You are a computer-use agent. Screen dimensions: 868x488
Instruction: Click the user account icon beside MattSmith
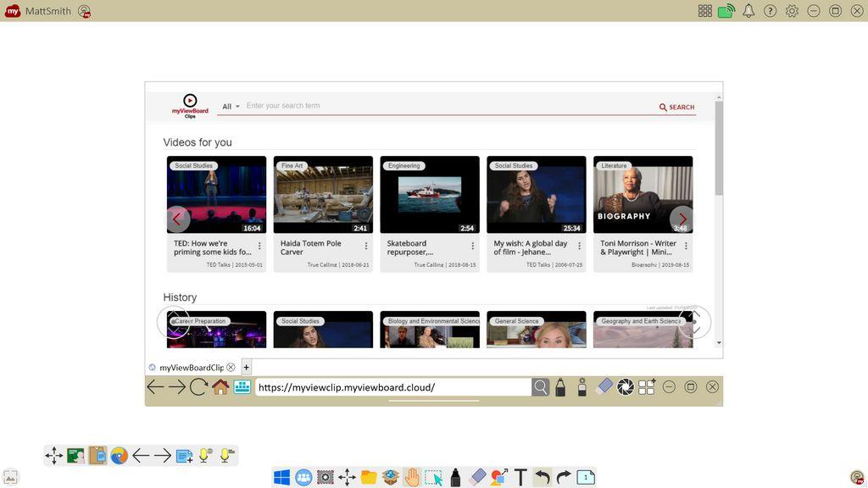84,11
